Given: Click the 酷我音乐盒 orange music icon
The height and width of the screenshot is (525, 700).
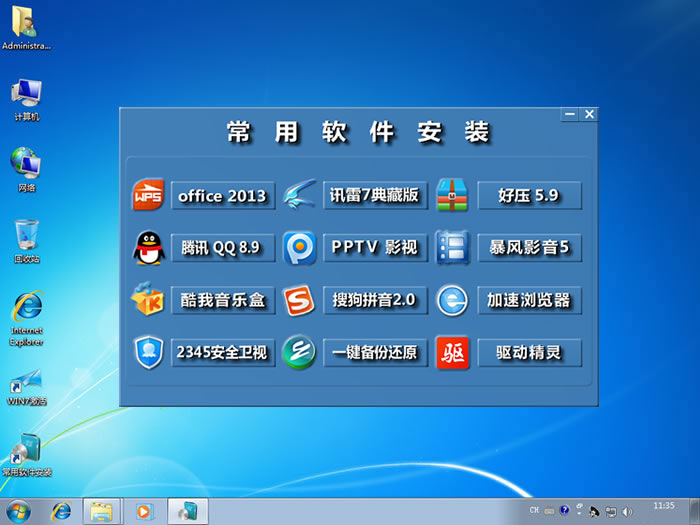Looking at the screenshot, I should point(148,299).
